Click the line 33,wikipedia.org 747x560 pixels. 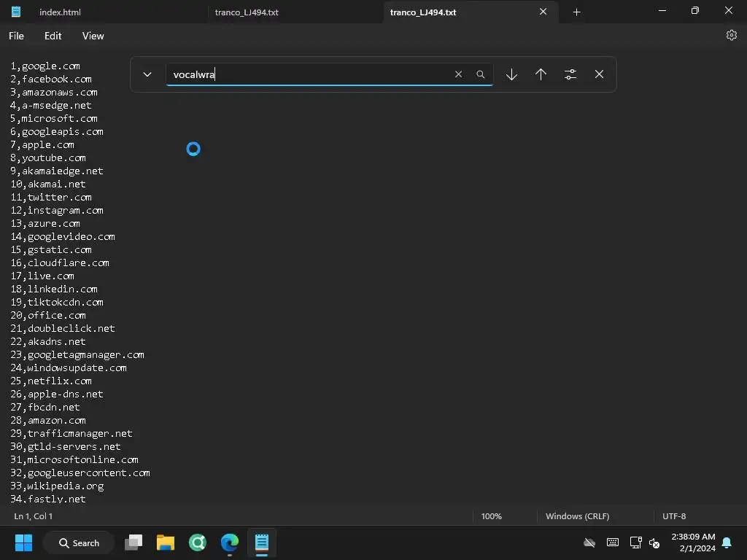[x=57, y=486]
